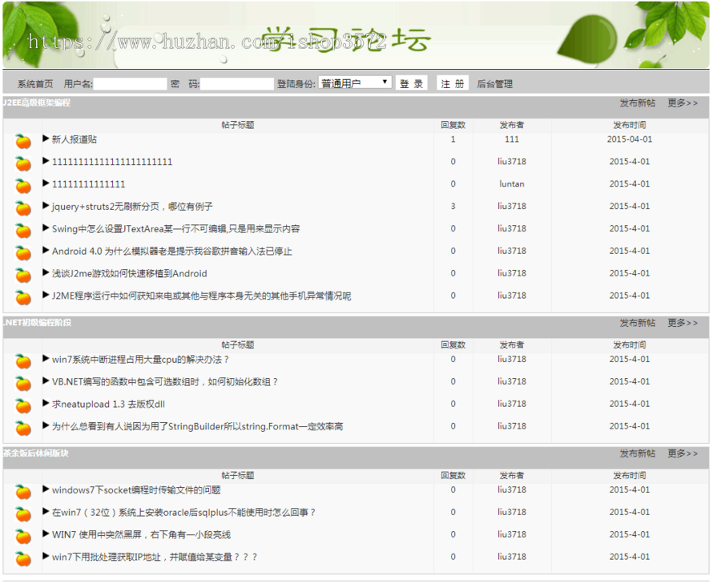Click date 2015-04-01 of 新人报道贴

click(630, 139)
